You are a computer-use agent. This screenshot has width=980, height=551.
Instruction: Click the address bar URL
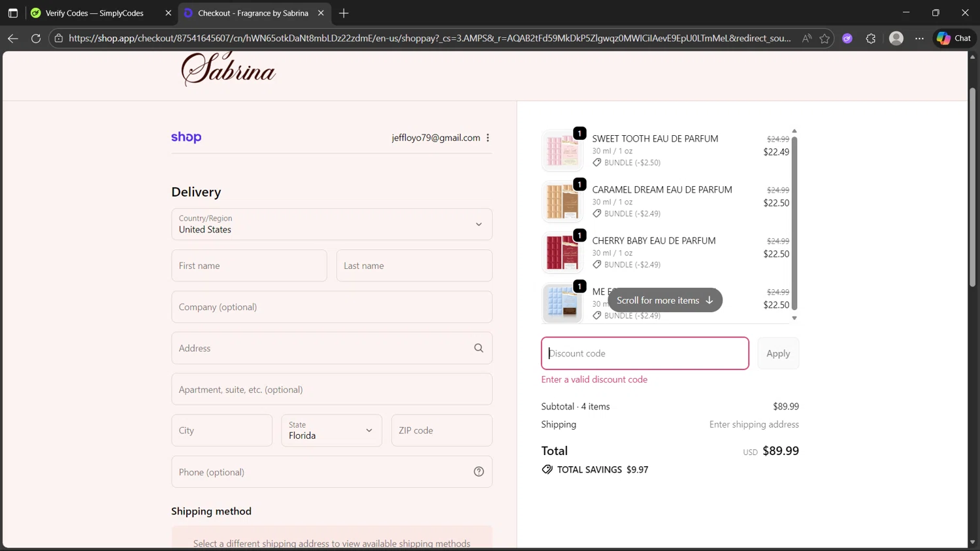pyautogui.click(x=429, y=39)
